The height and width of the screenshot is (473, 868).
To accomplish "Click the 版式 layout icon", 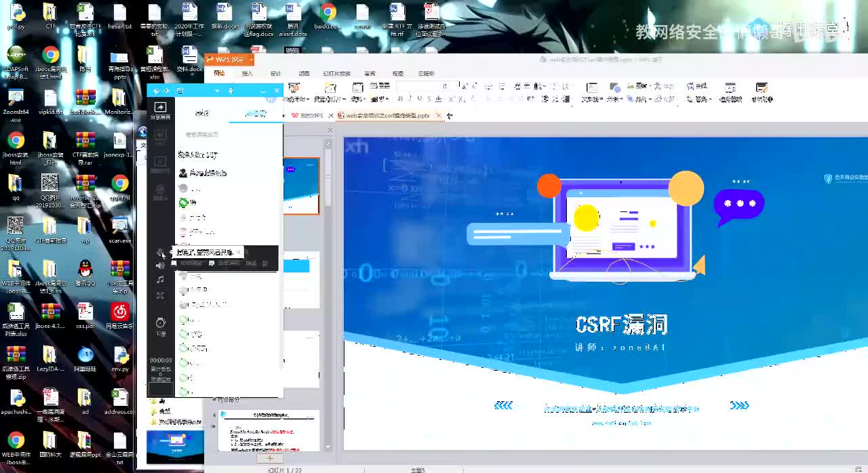I will 357,87.
